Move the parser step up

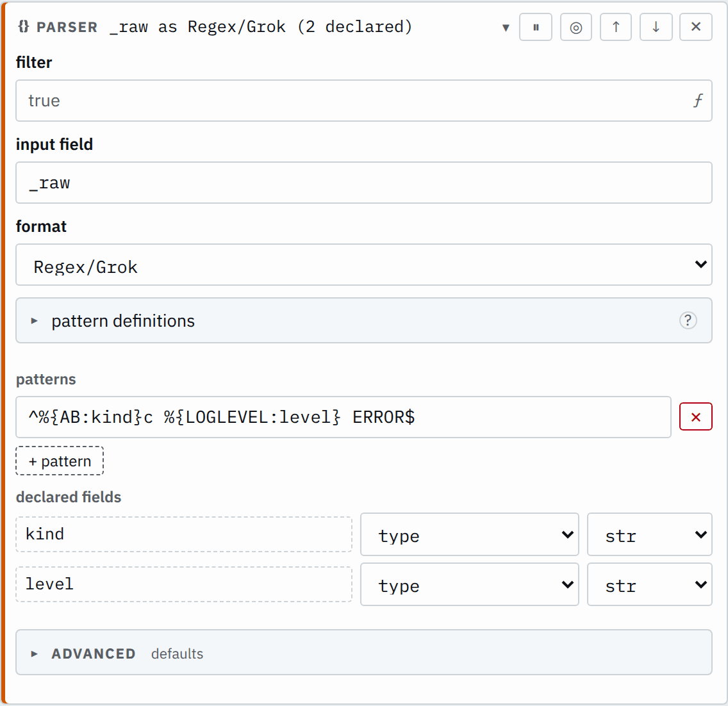[616, 28]
